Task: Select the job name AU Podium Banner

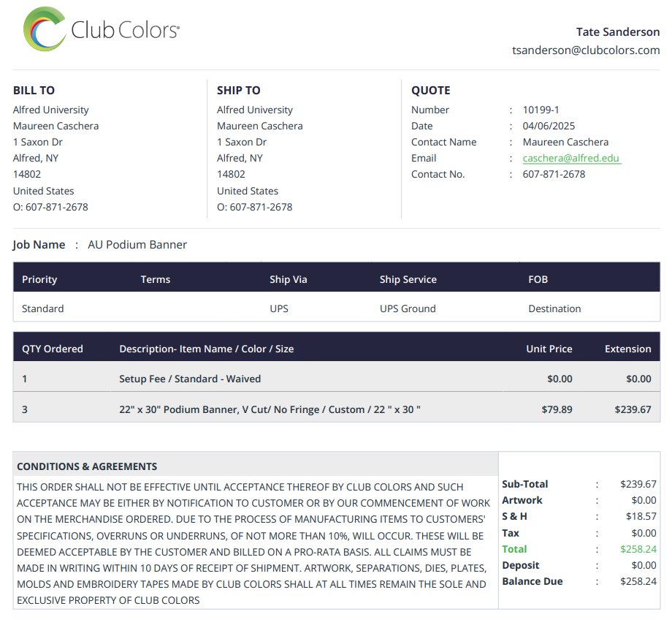Action: [x=137, y=244]
